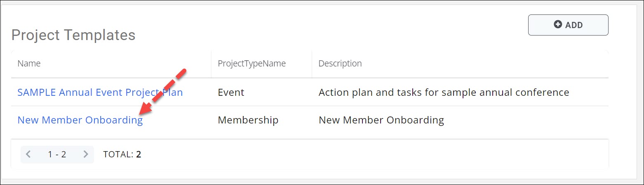This screenshot has width=644, height=185.
Task: Go to the next page of templates
Action: (x=86, y=154)
